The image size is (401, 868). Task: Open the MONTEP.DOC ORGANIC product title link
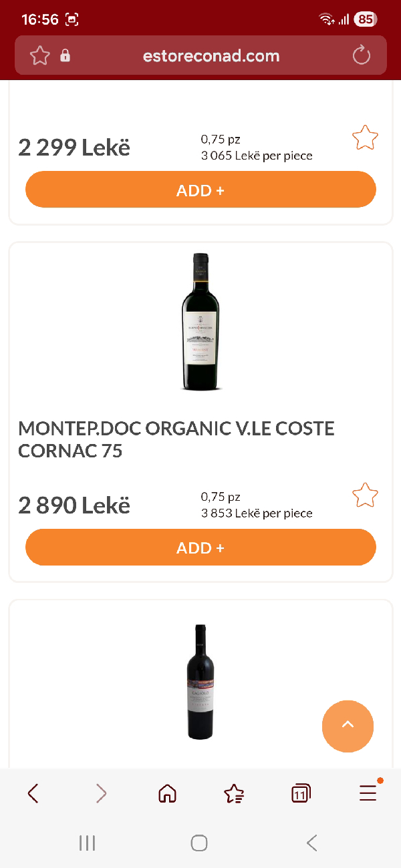pyautogui.click(x=176, y=439)
